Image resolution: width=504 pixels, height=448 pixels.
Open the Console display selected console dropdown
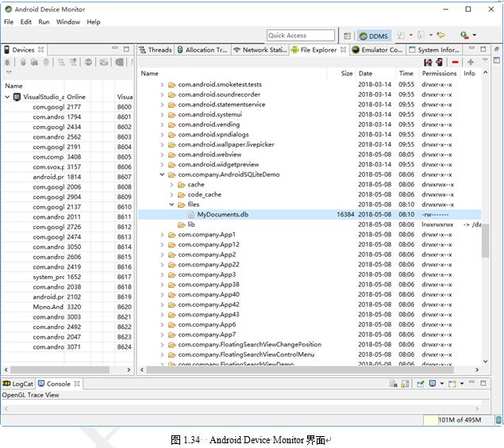pyautogui.click(x=441, y=384)
